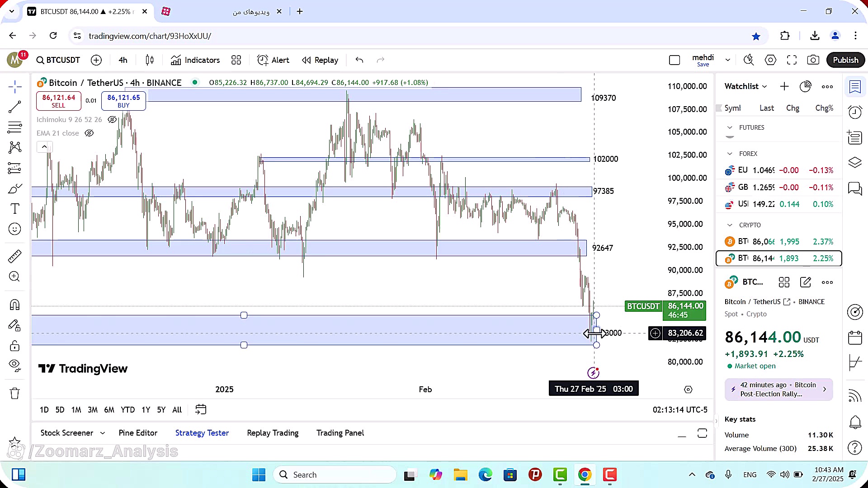Open the forecasting and measurement tools
The image size is (868, 488).
click(15, 168)
